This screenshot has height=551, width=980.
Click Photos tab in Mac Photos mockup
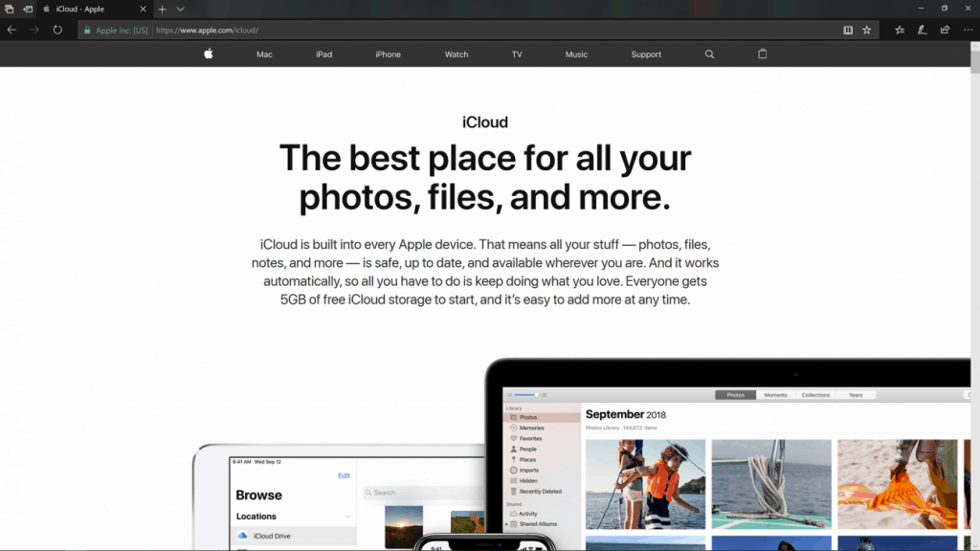[x=736, y=395]
